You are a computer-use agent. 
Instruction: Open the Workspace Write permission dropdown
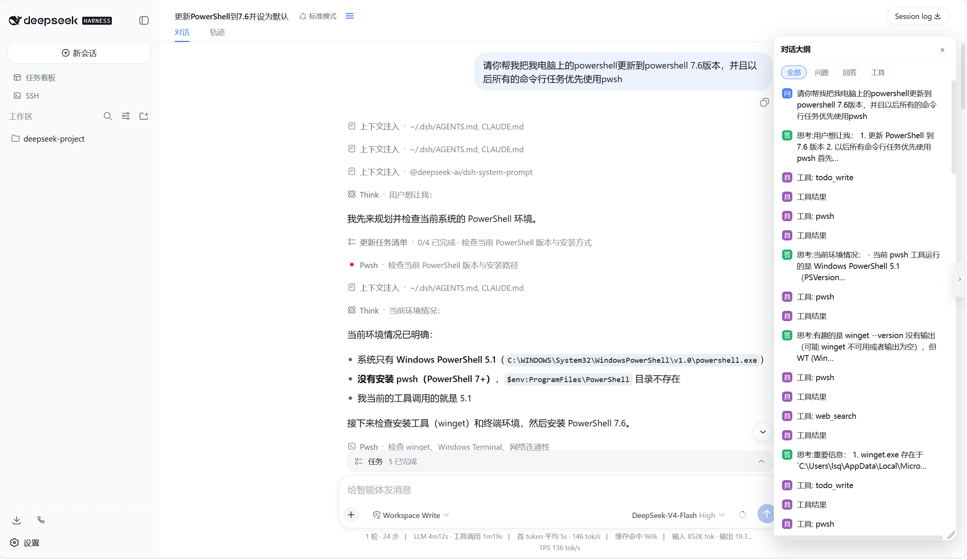(411, 515)
